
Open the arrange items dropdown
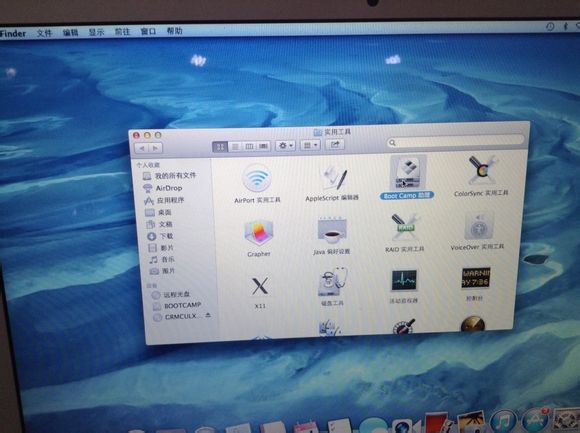(x=310, y=145)
